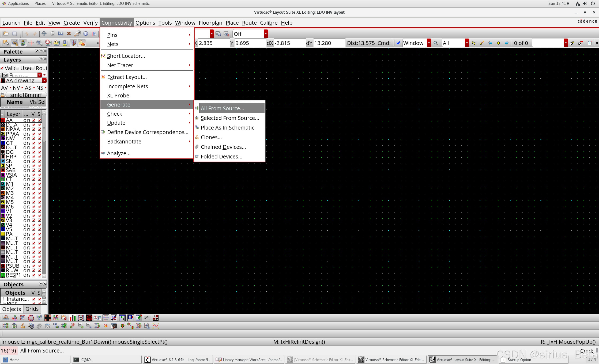Open the Window scope dropdown
Screen dimensions: 599x364
coord(429,43)
